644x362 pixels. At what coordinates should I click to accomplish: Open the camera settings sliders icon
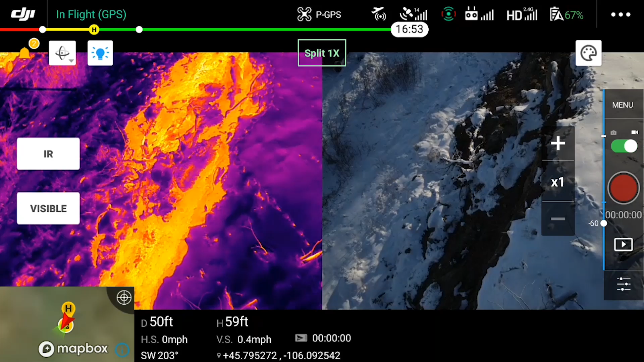click(623, 284)
